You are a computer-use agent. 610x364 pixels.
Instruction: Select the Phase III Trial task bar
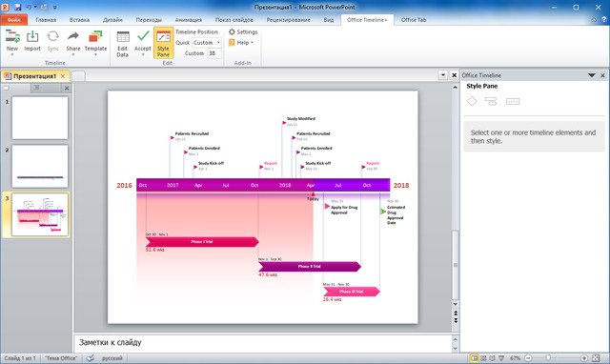coord(352,292)
